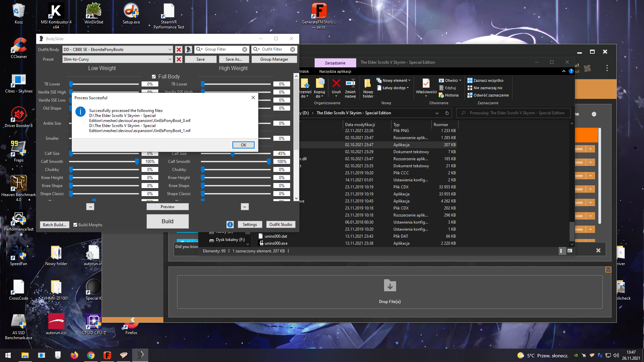Expand the Preset Slim-to-Curvy combo box
Image resolution: width=644 pixels, height=362 pixels.
170,59
